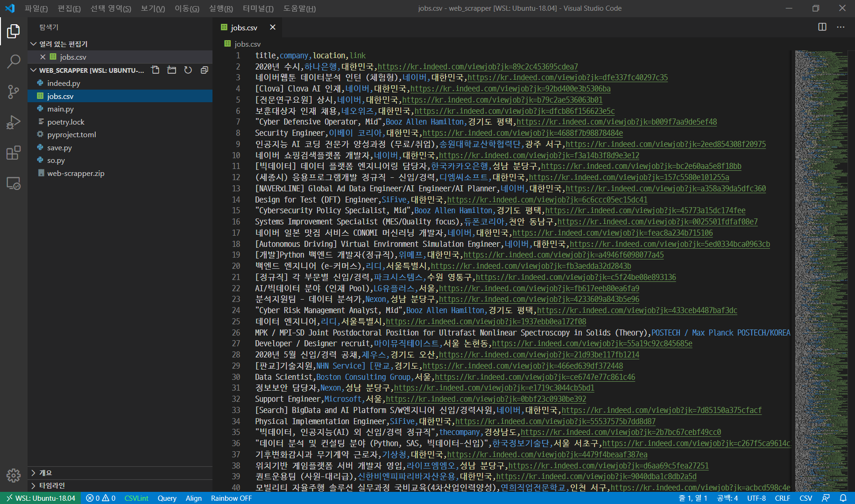Select web-scrapper.zip in explorer

pos(120,173)
